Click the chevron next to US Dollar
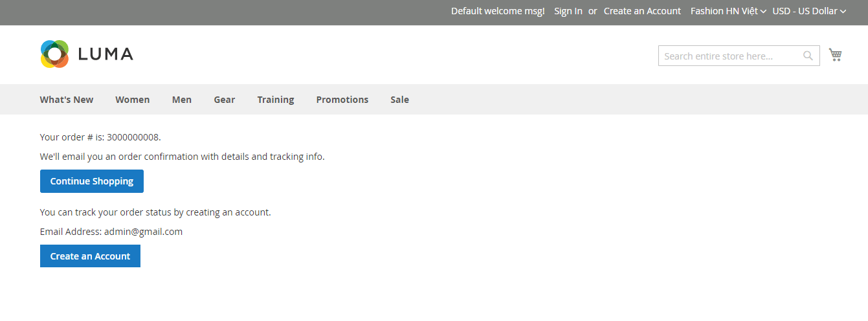The width and height of the screenshot is (868, 321). click(x=843, y=12)
